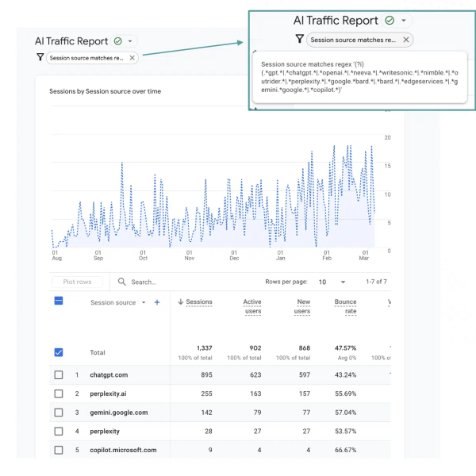Viewport: 476px width, 476px height.
Task: Click the chart title 'Sessions by Session source over time'
Action: tap(105, 91)
